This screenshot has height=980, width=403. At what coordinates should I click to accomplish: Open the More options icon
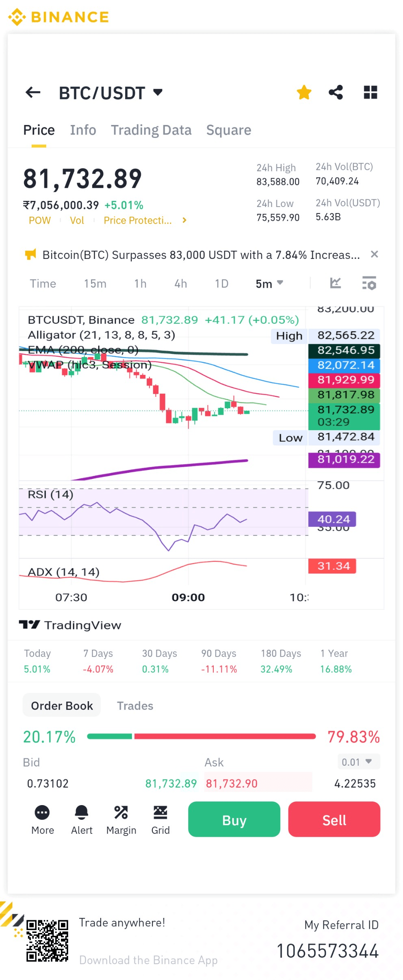[x=42, y=820]
